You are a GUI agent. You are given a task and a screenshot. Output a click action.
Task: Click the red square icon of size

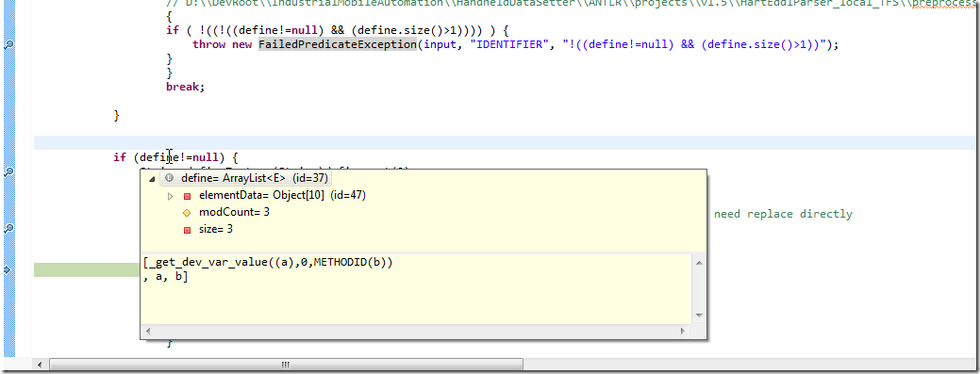pyautogui.click(x=186, y=230)
